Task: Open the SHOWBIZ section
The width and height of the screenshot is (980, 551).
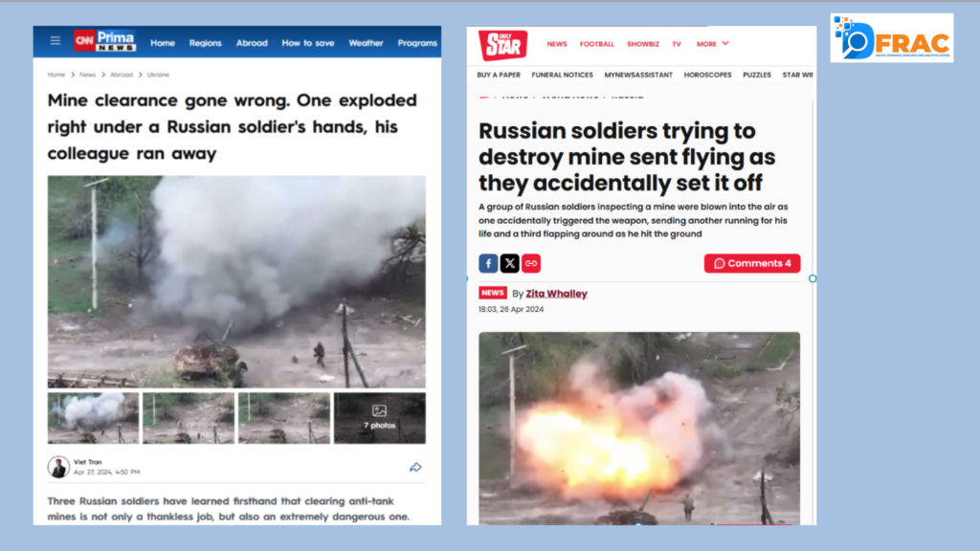Action: [x=643, y=44]
